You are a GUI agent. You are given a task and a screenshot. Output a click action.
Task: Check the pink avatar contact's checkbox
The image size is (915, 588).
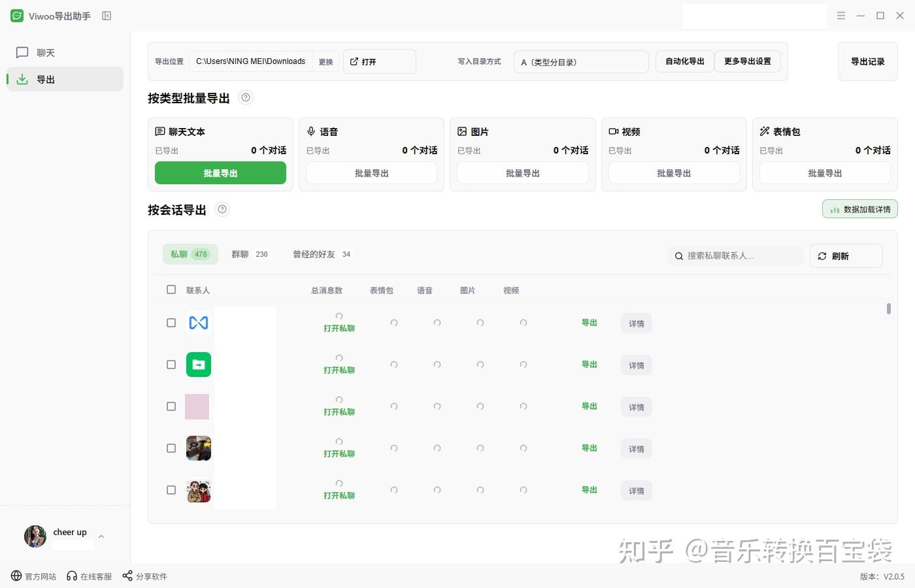click(x=171, y=406)
